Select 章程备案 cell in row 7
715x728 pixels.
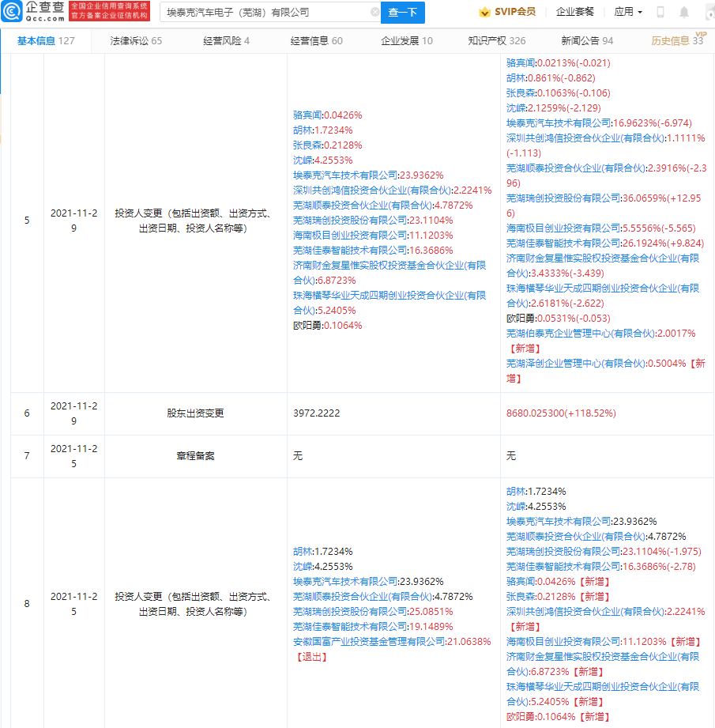click(x=195, y=456)
